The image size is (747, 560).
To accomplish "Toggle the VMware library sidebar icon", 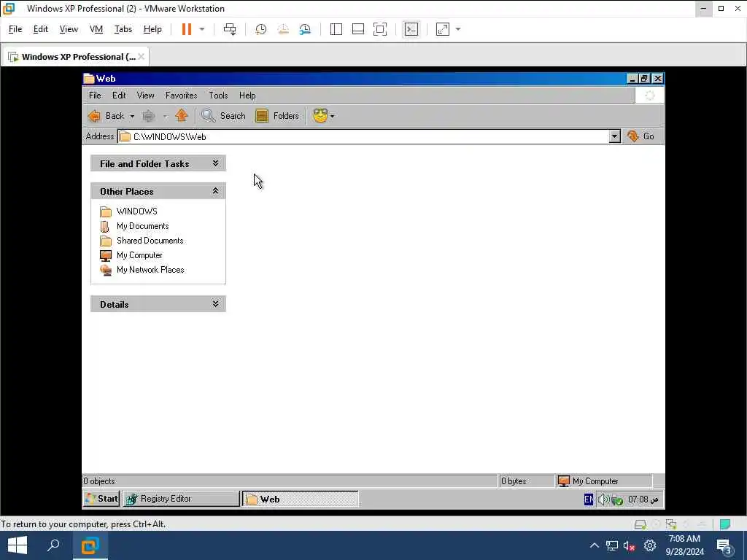I will [336, 29].
